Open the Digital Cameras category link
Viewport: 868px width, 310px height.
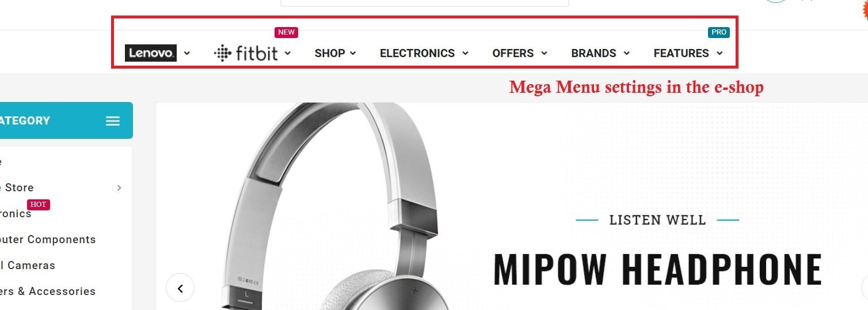28,266
